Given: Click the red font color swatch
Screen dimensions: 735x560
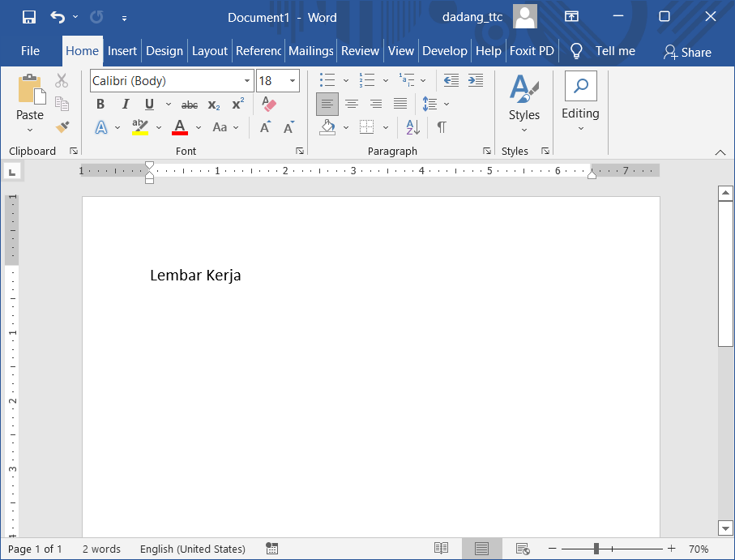Looking at the screenshot, I should pyautogui.click(x=180, y=127).
